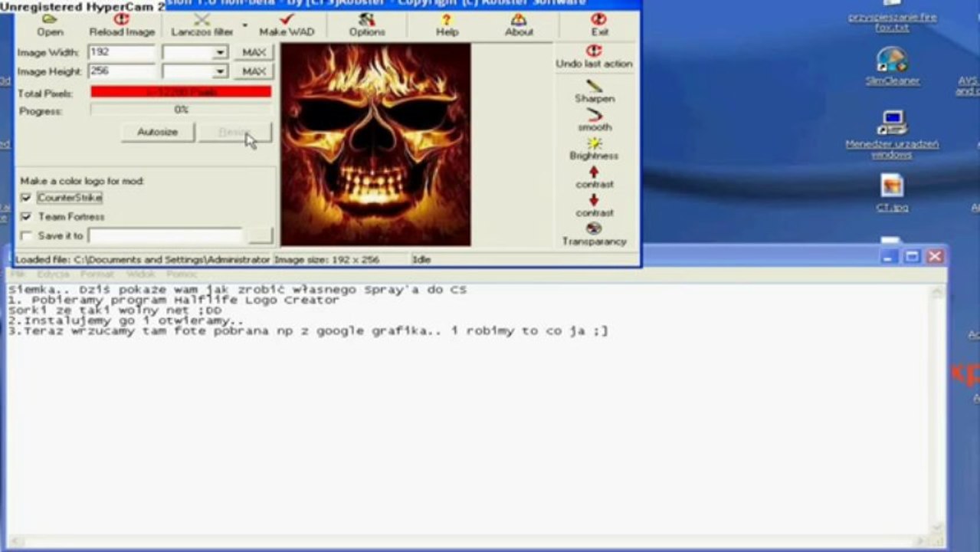Viewport: 980px width, 552px height.
Task: Click the 'Idle' status bar text
Action: 421,260
